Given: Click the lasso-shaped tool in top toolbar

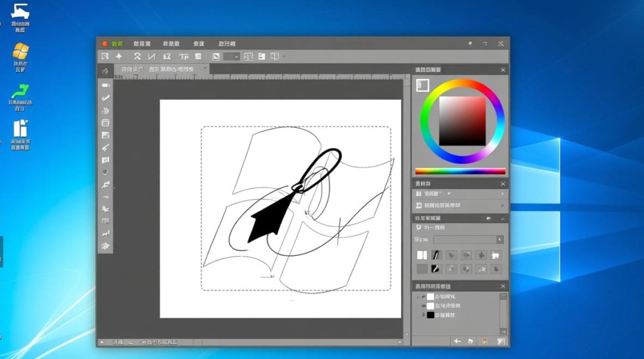Looking at the screenshot, I should click(x=137, y=56).
